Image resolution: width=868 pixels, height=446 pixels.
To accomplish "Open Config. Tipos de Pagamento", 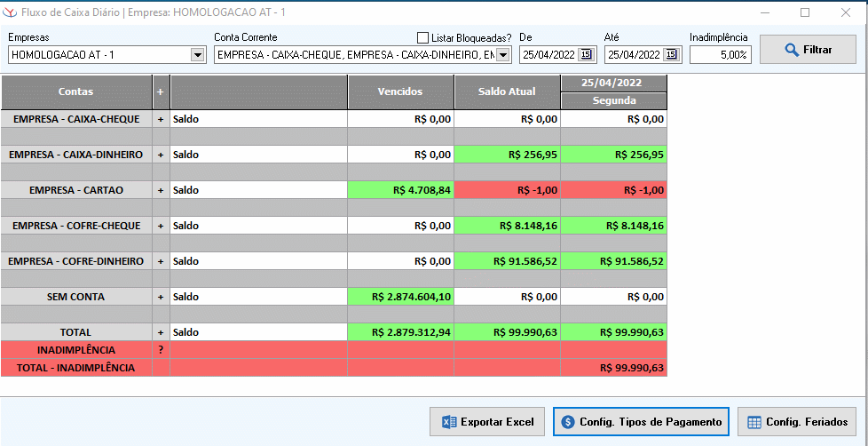I will click(x=641, y=422).
